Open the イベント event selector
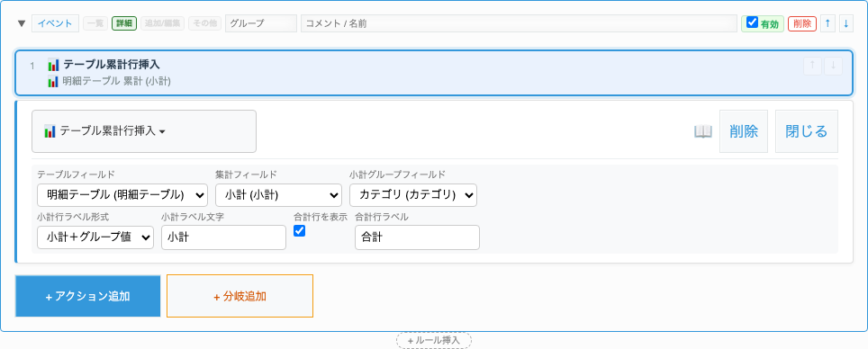868x349 pixels. [x=55, y=23]
